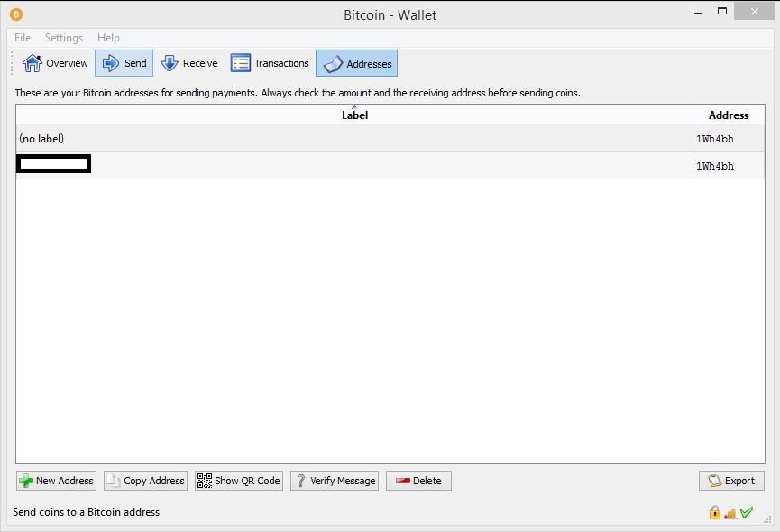Image resolution: width=780 pixels, height=532 pixels.
Task: Sort by the Address column header
Action: click(729, 115)
